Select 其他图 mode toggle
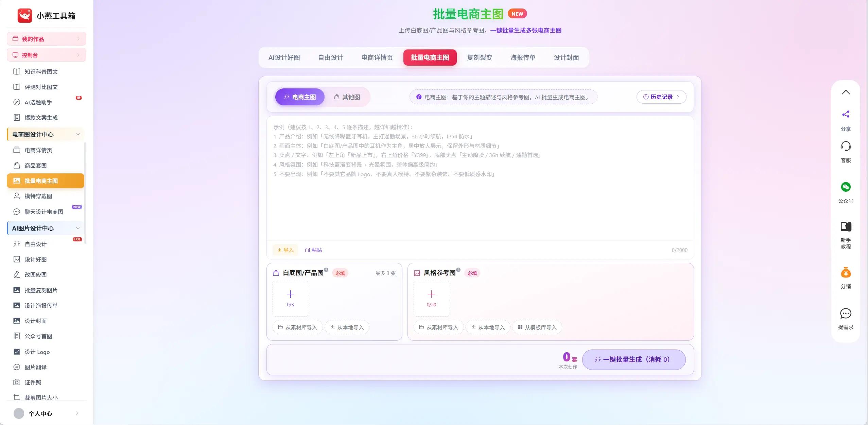 pos(347,97)
